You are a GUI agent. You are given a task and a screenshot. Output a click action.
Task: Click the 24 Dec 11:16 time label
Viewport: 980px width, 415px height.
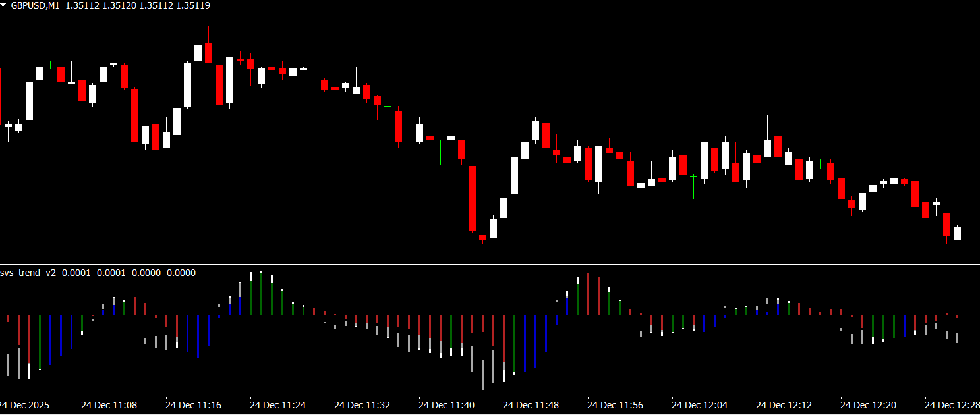193,405
